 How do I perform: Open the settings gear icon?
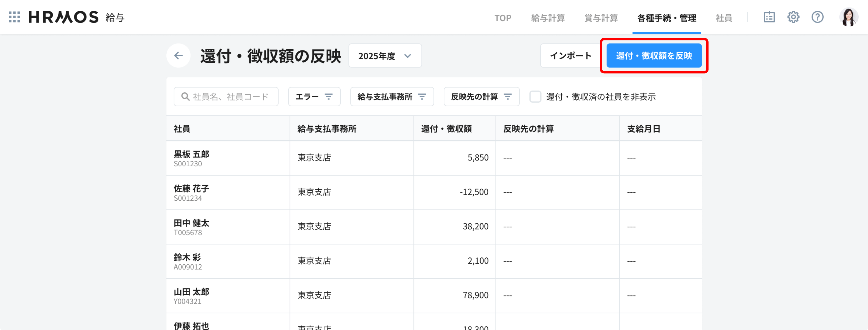point(793,17)
